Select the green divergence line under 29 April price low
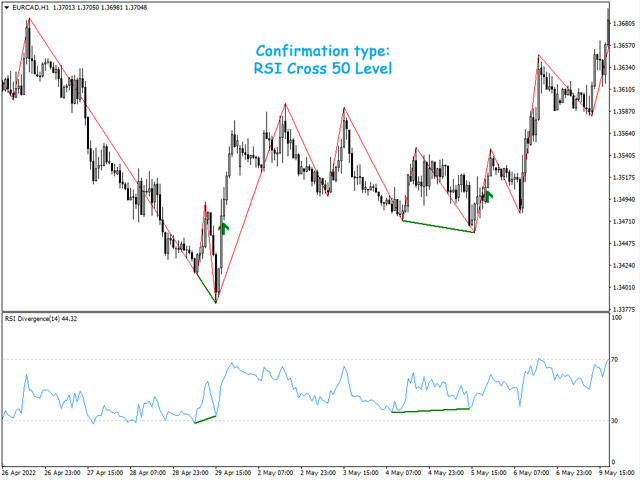640x480 pixels. [206, 288]
